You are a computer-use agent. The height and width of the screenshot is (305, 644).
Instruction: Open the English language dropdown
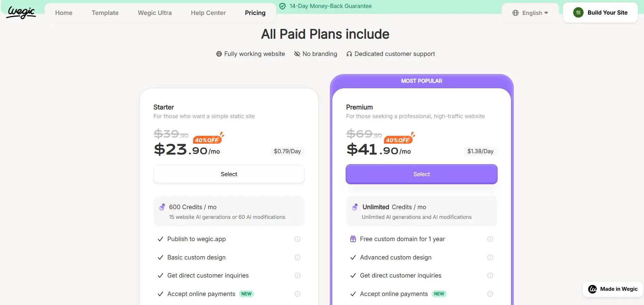pos(530,13)
